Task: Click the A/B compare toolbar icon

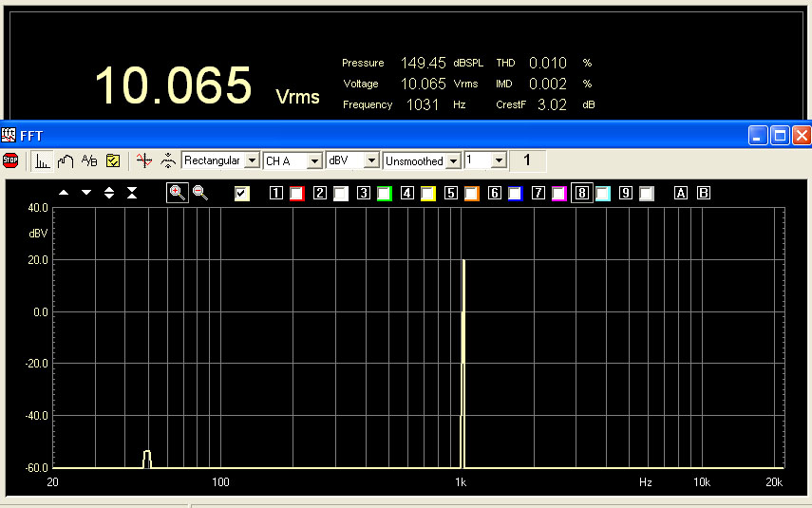Action: (x=89, y=160)
